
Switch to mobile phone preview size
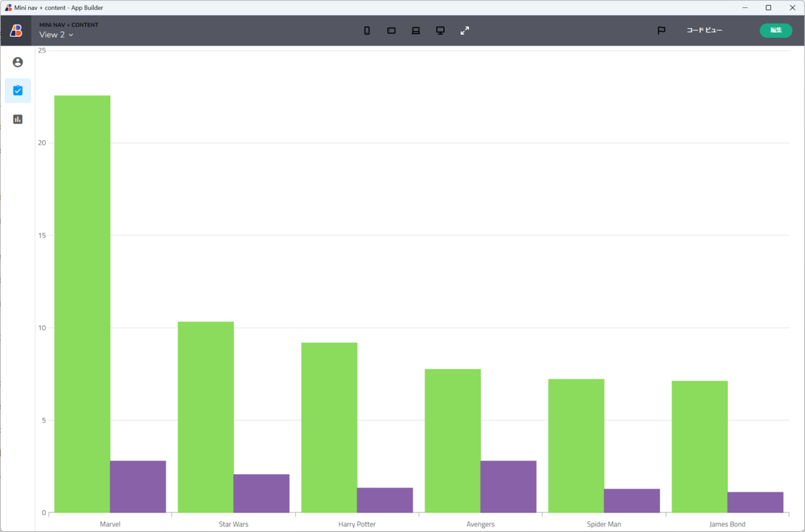click(367, 31)
